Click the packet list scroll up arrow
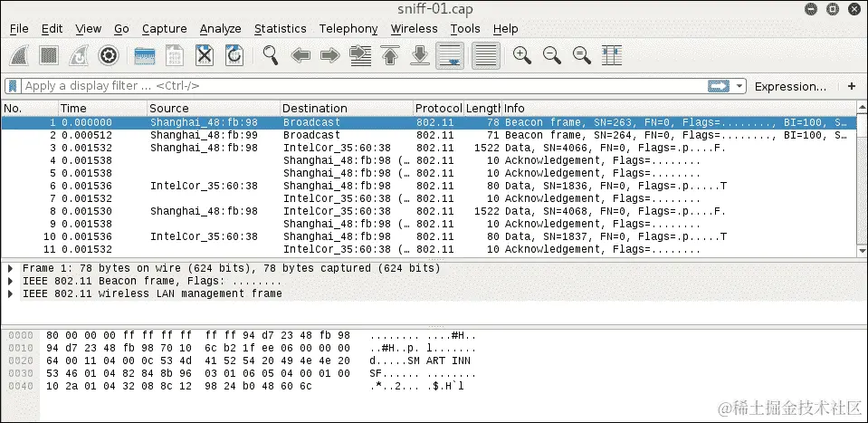 [862, 108]
